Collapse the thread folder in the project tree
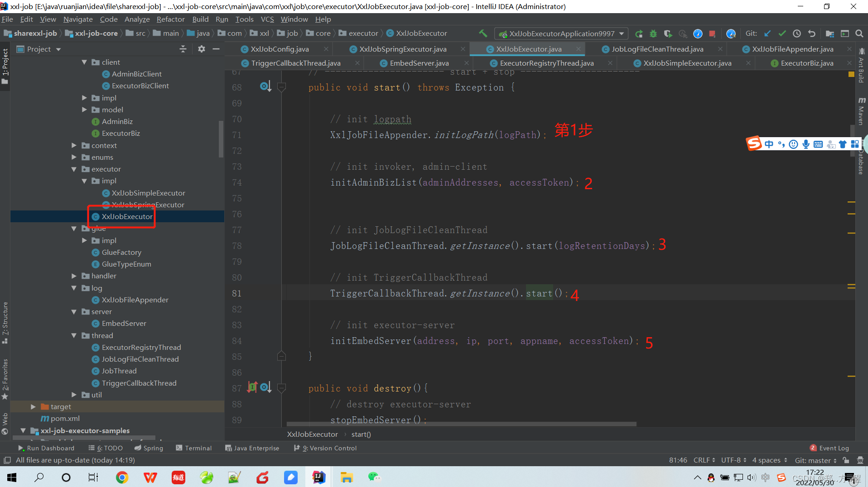The width and height of the screenshot is (868, 487). [x=74, y=335]
